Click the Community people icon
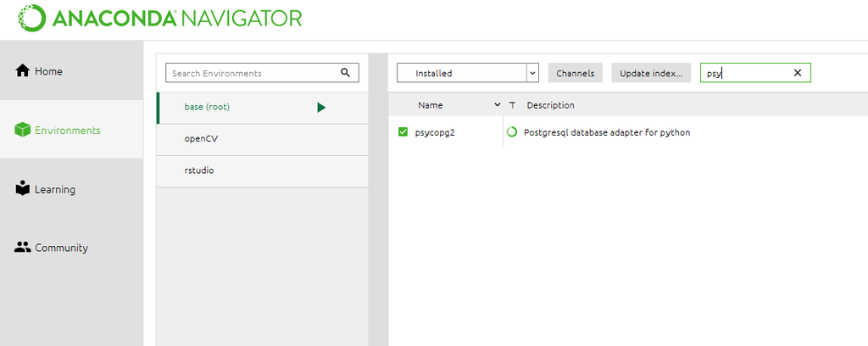Screen dimensions: 868x346 coord(23,248)
